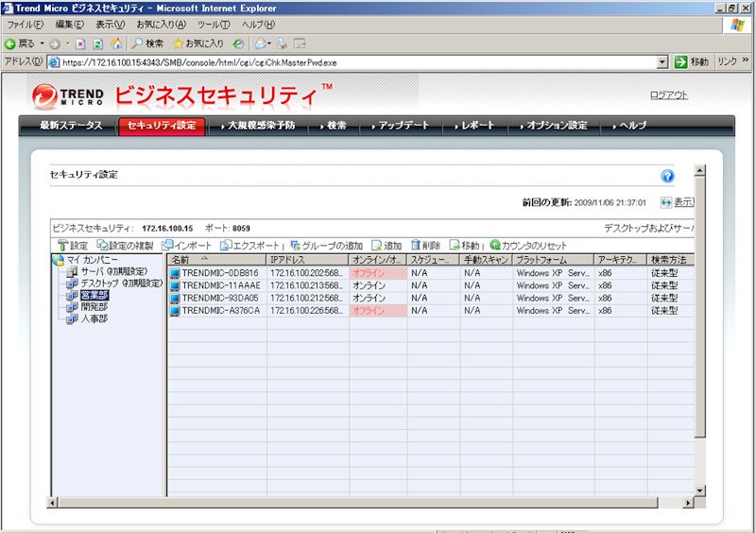This screenshot has height=533, width=756.
Task: Open 表示(V) menu
Action: tap(110, 25)
